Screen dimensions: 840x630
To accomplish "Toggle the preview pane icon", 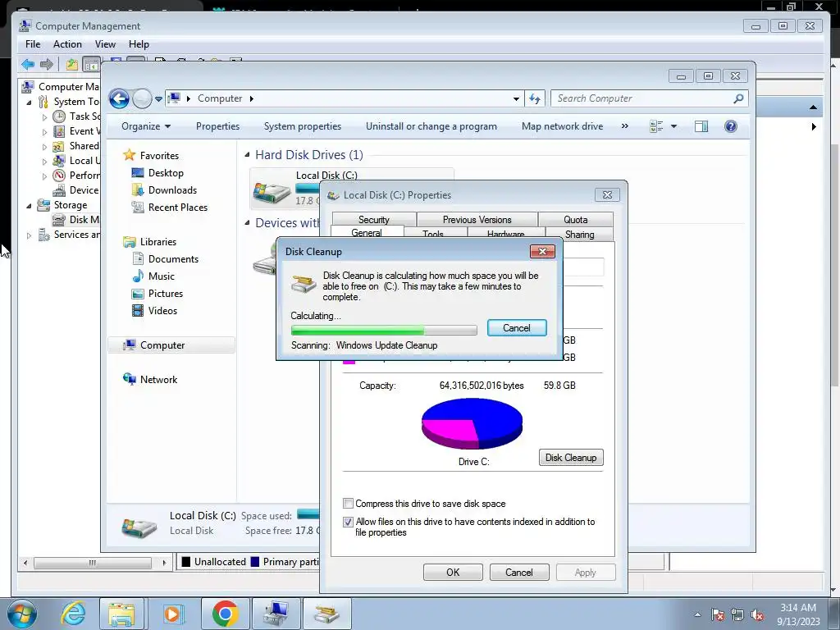I will (701, 126).
